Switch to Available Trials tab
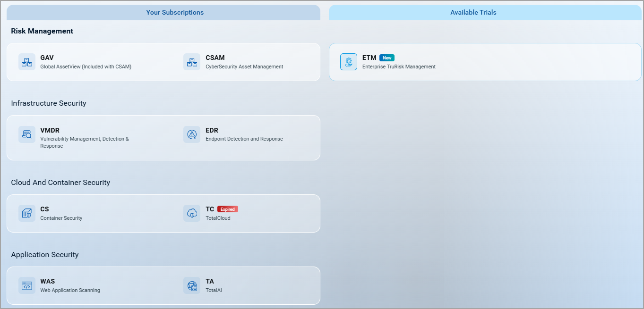 point(485,13)
